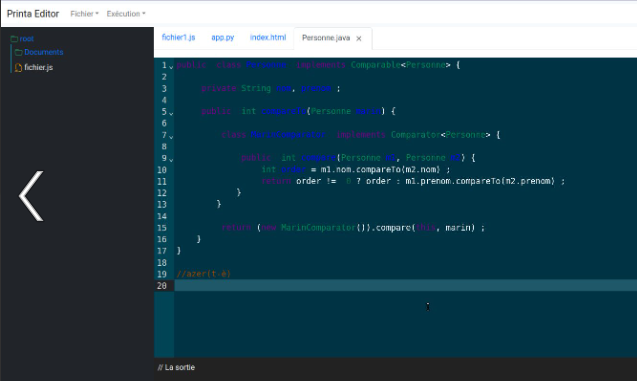Open fichier.js from the sidebar
The width and height of the screenshot is (637, 381).
click(x=39, y=67)
